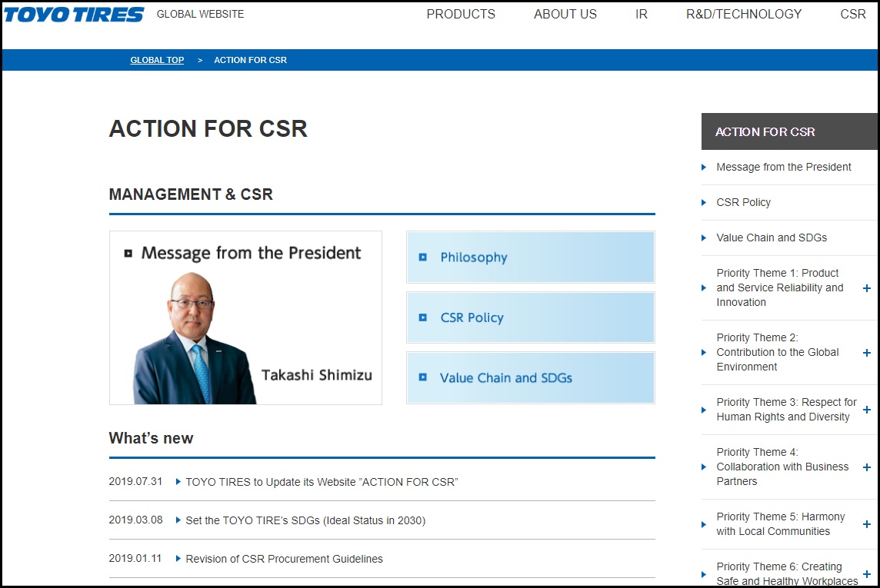Click triangle bullet beside Priority Theme 3
Image resolution: width=880 pixels, height=588 pixels.
coord(704,410)
